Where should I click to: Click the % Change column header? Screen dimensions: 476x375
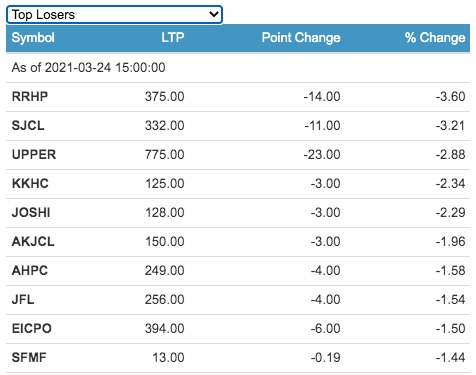(435, 38)
